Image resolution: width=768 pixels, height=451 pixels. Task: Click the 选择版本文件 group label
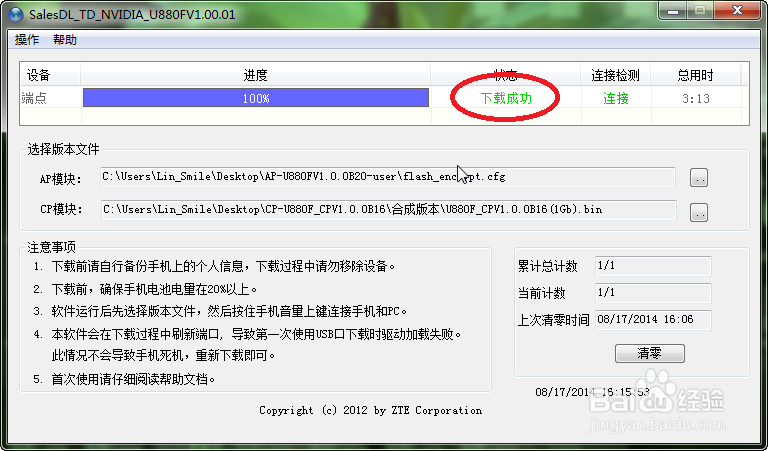(x=63, y=149)
